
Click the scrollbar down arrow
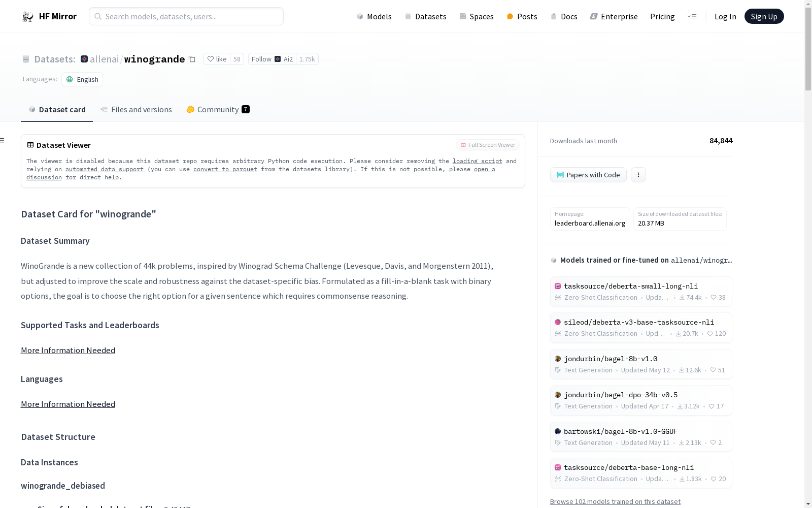pyautogui.click(x=808, y=504)
